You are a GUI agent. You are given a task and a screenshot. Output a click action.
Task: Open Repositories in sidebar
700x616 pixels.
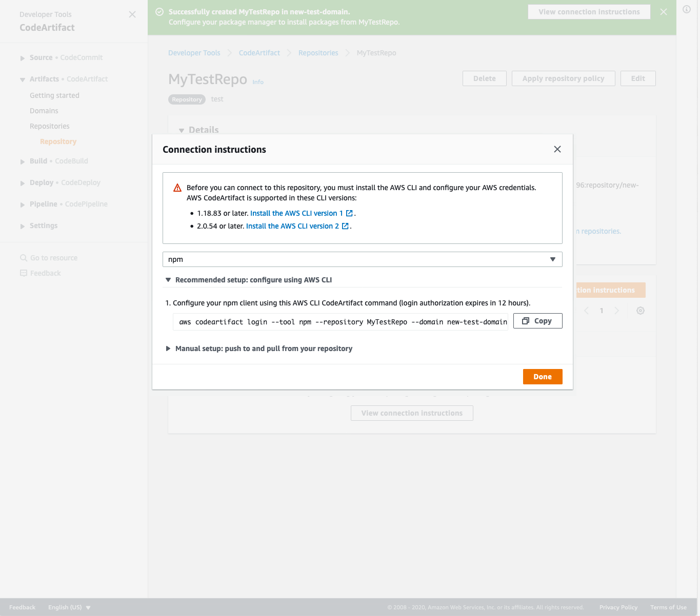[50, 126]
